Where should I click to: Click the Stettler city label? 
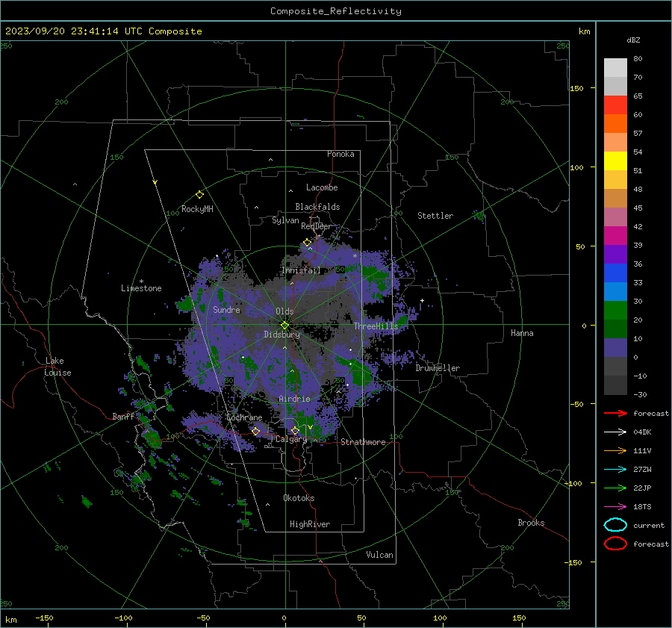[435, 216]
